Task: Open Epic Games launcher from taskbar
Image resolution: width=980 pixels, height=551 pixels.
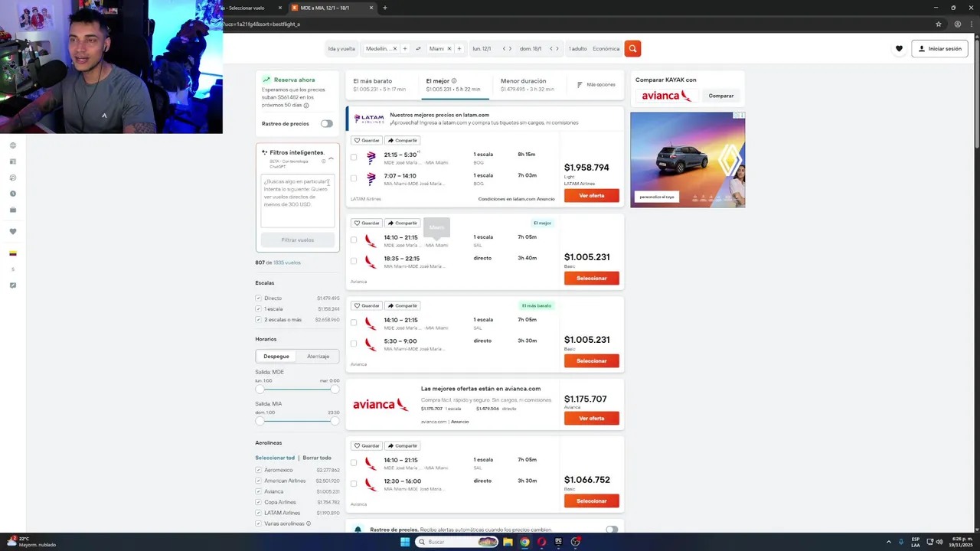Action: pyautogui.click(x=558, y=542)
